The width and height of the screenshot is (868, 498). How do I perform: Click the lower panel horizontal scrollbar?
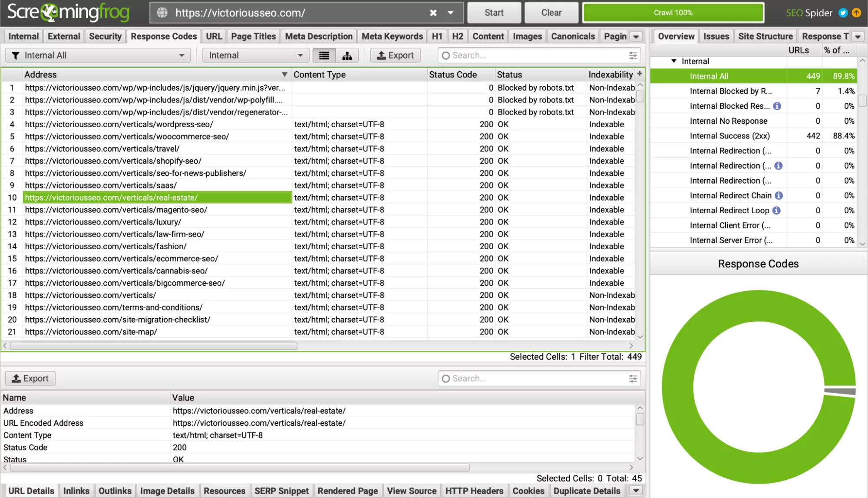240,468
